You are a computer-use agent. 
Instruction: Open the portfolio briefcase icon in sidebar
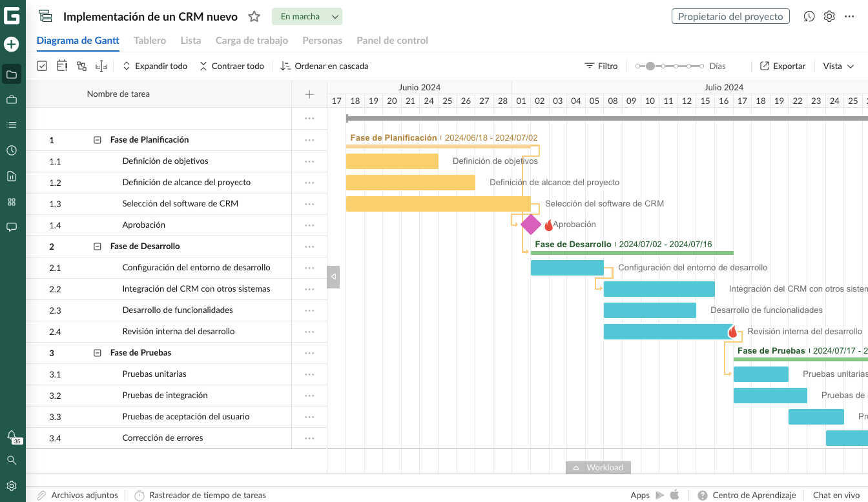tap(12, 100)
